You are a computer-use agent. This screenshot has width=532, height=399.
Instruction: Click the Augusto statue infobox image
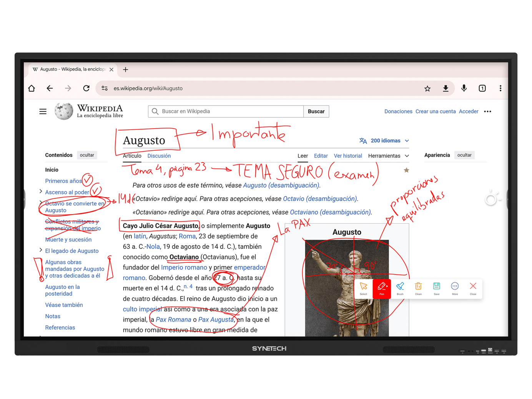click(x=347, y=288)
